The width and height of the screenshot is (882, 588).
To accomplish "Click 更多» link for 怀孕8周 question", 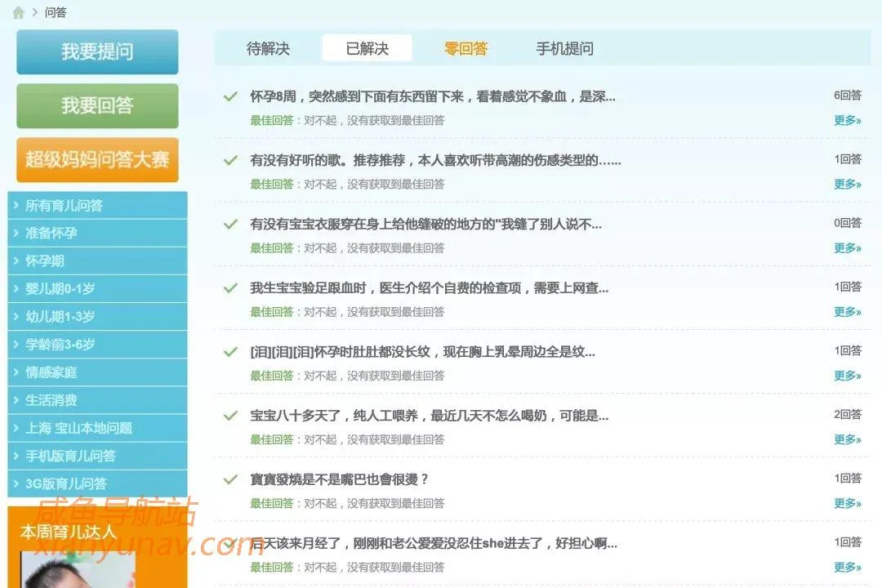I will [847, 121].
